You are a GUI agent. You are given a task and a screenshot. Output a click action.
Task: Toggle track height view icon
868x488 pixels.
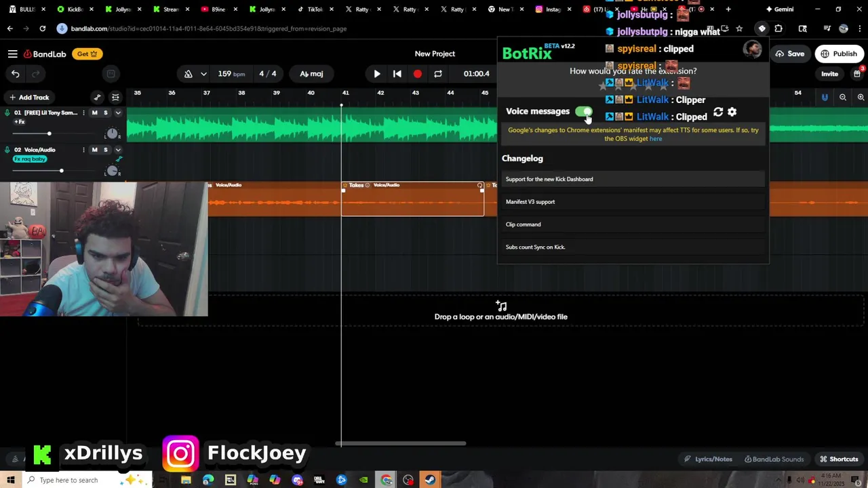[115, 98]
